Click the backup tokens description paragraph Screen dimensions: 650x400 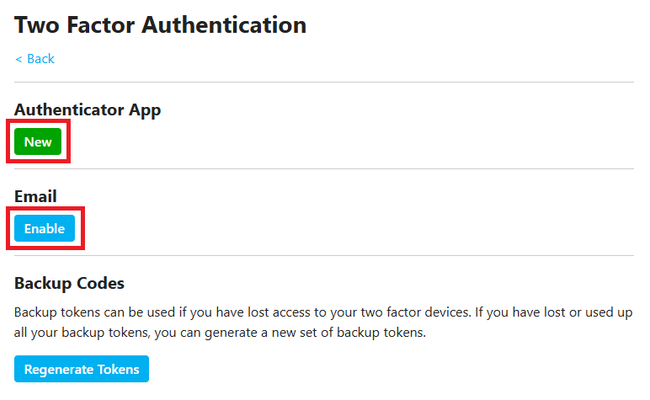tap(323, 322)
